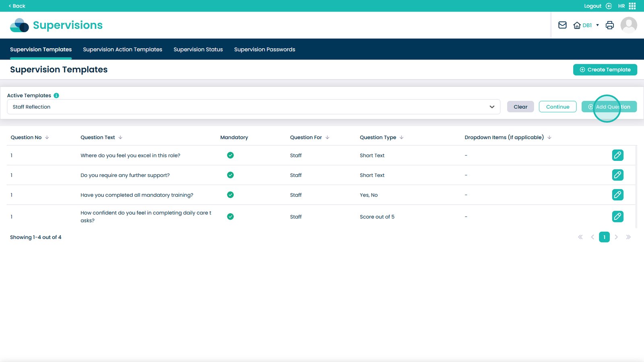Click the Create Template button

(x=605, y=70)
